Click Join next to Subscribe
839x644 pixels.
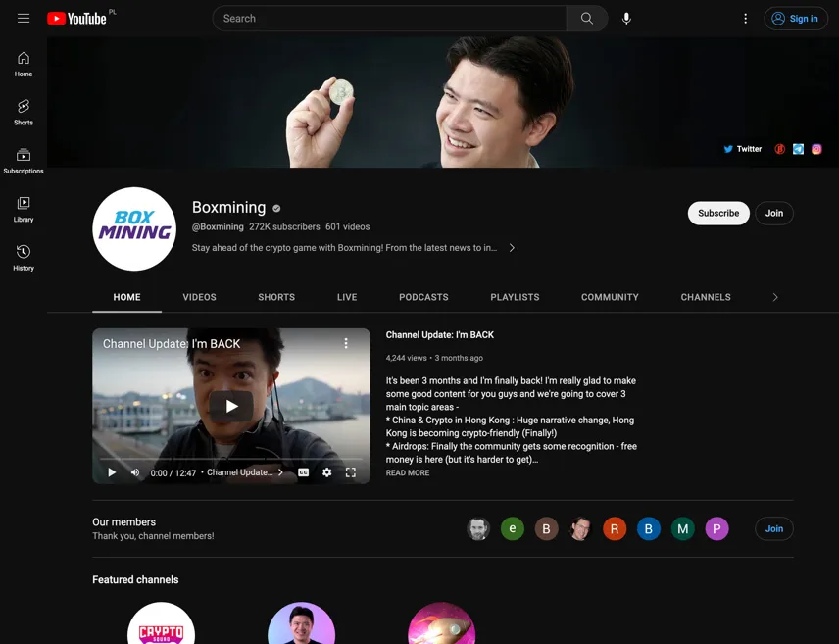point(773,213)
